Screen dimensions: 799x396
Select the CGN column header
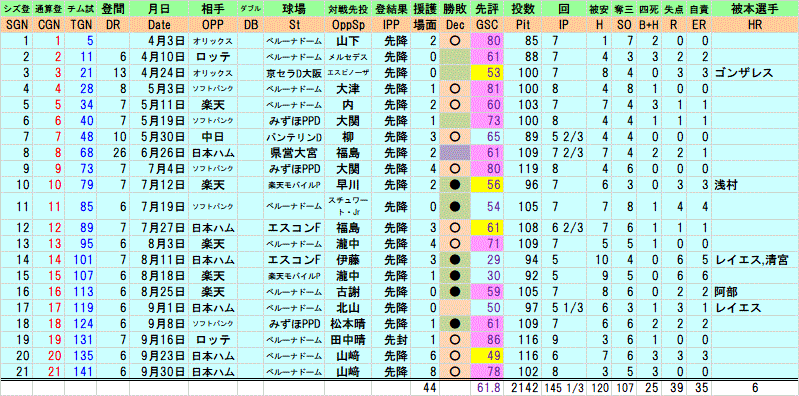point(49,25)
